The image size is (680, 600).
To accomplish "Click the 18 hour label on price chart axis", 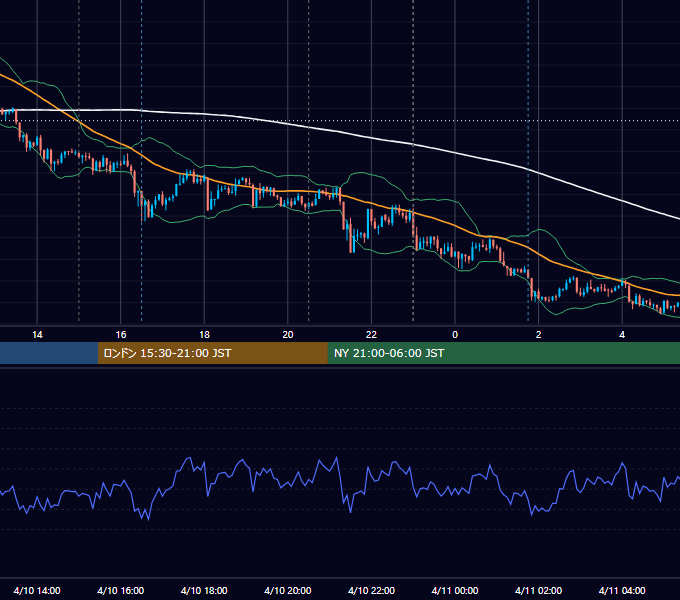I will pos(204,335).
